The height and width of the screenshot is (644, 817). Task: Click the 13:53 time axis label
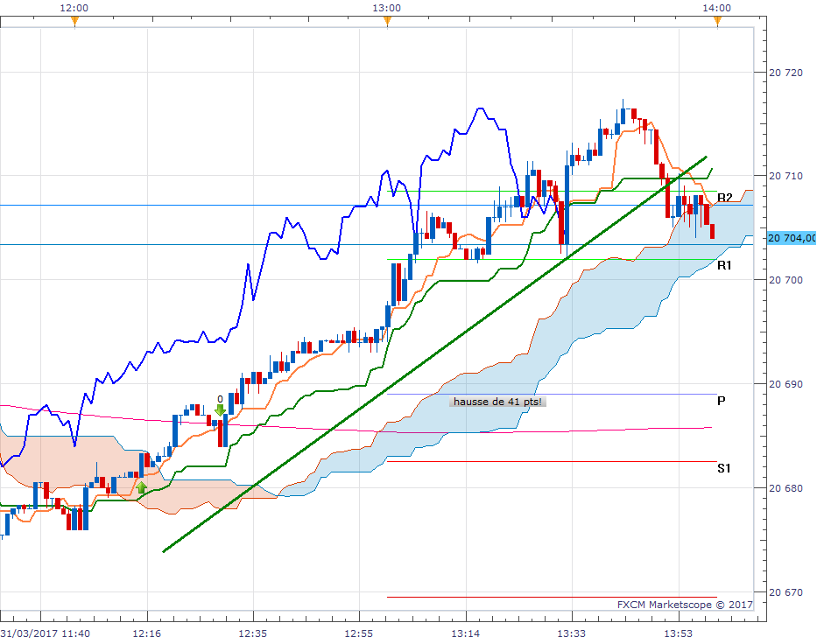coord(678,633)
